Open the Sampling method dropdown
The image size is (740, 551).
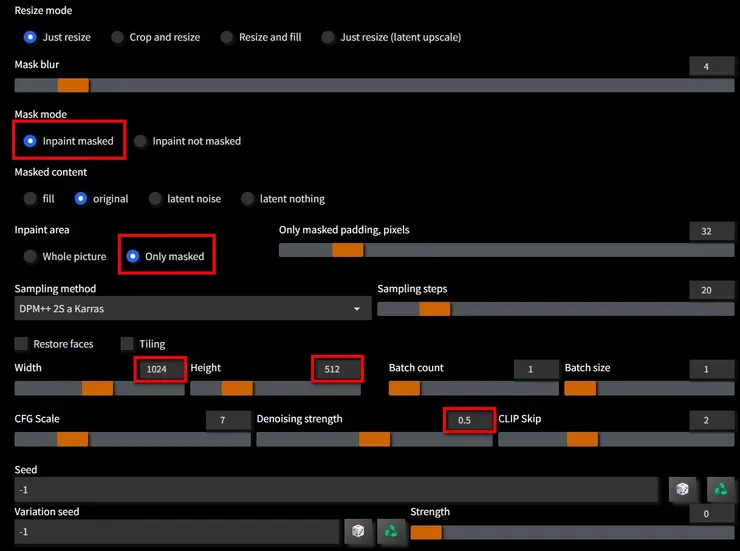(x=193, y=309)
